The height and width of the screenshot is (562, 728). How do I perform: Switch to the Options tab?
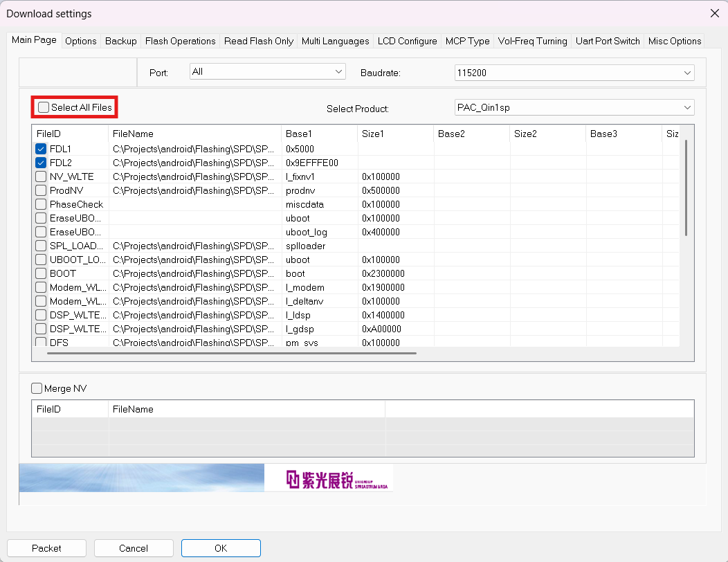click(x=81, y=41)
